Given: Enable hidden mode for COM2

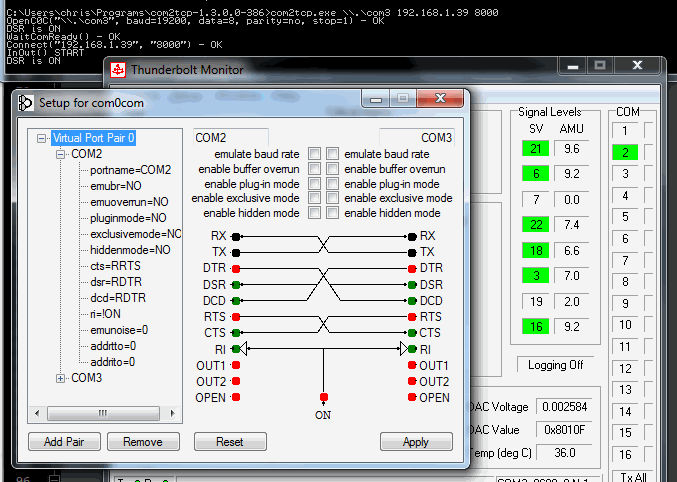Looking at the screenshot, I should click(x=314, y=212).
